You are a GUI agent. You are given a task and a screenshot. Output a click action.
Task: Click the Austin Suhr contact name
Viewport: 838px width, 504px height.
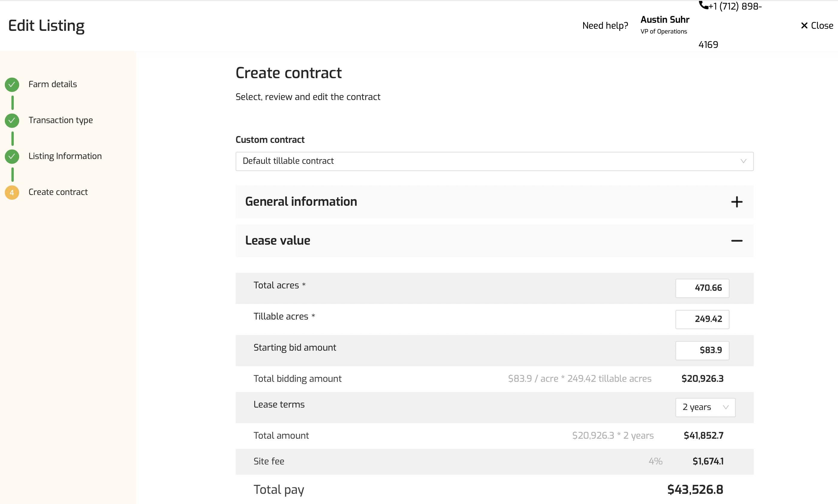[x=665, y=20]
